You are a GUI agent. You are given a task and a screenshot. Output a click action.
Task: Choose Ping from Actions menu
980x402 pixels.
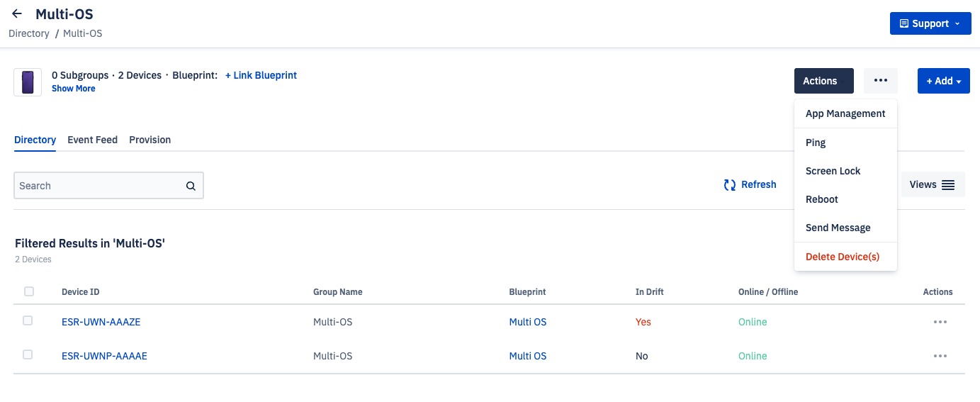click(x=845, y=143)
